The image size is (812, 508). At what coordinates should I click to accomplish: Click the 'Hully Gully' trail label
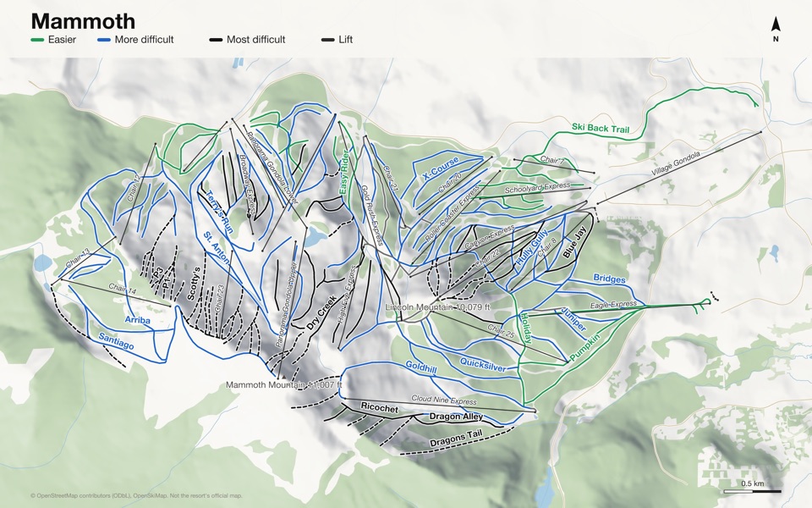(x=532, y=248)
